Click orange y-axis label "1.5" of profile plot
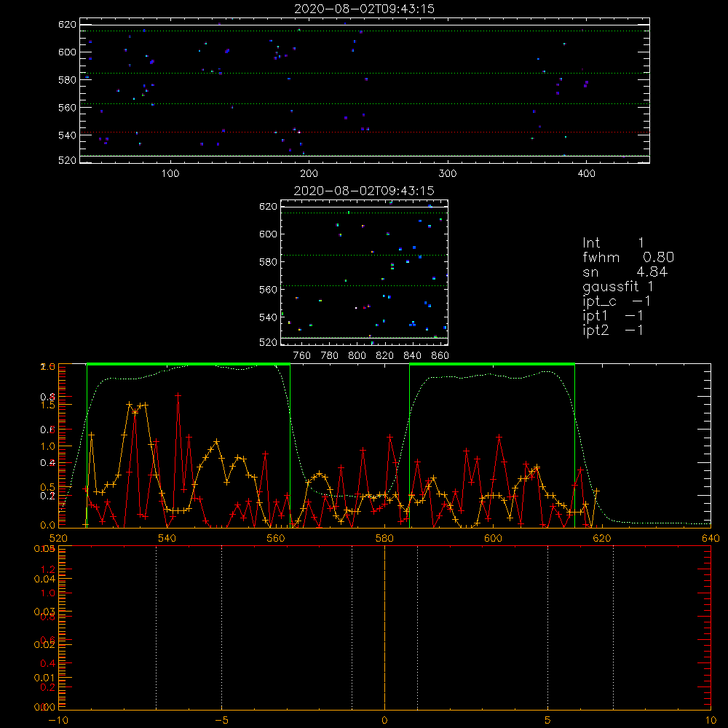Image resolution: width=728 pixels, height=728 pixels. pyautogui.click(x=48, y=405)
